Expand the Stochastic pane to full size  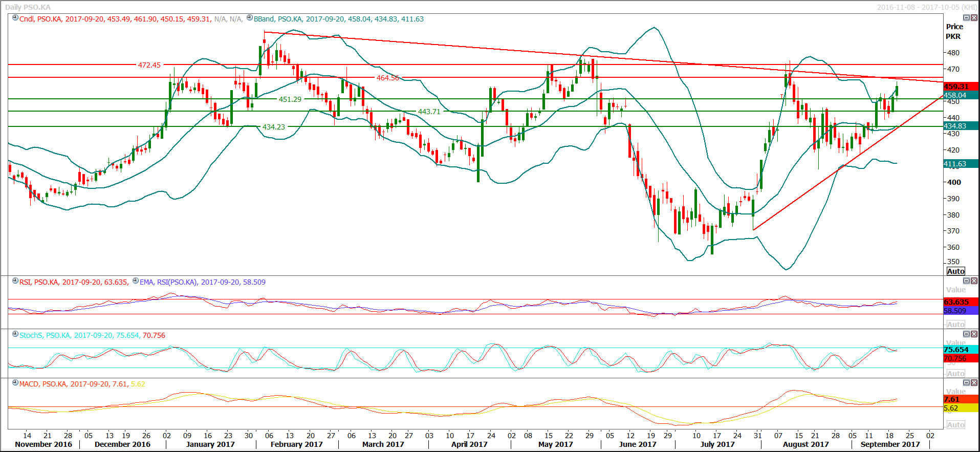pyautogui.click(x=967, y=334)
